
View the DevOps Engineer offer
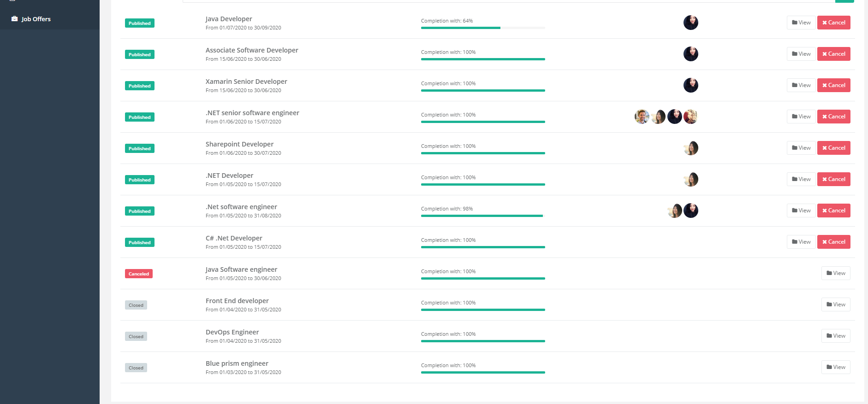836,336
